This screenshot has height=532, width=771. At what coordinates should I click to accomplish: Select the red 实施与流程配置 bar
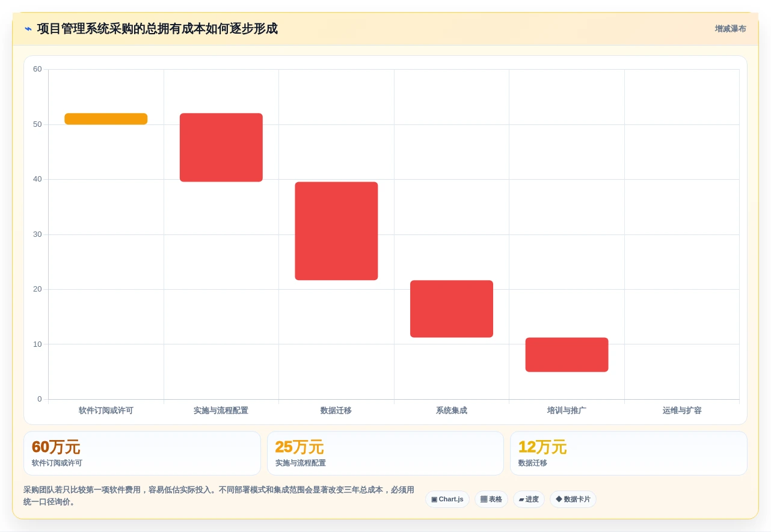point(221,147)
